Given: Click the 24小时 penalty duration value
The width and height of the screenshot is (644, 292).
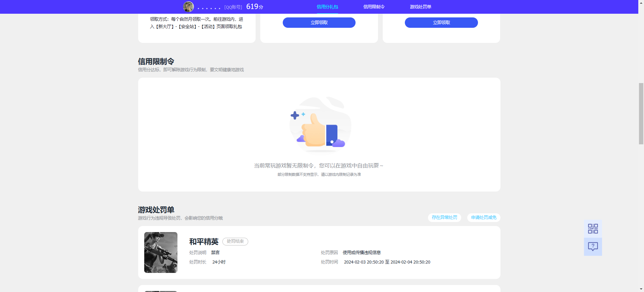Looking at the screenshot, I should 219,262.
